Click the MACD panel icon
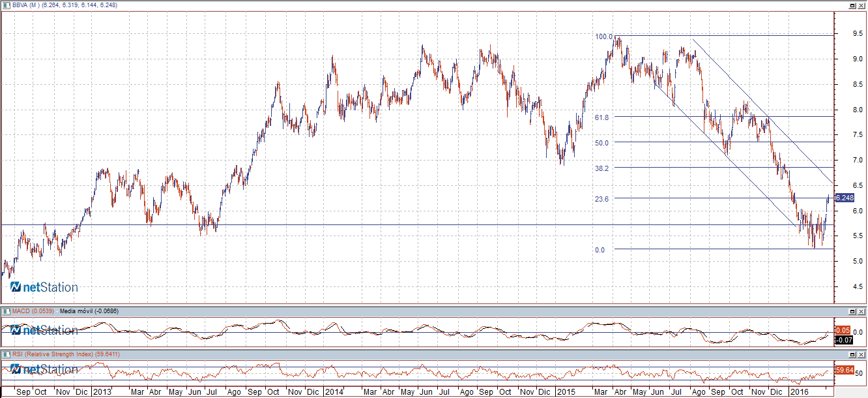The image size is (868, 398). point(6,311)
